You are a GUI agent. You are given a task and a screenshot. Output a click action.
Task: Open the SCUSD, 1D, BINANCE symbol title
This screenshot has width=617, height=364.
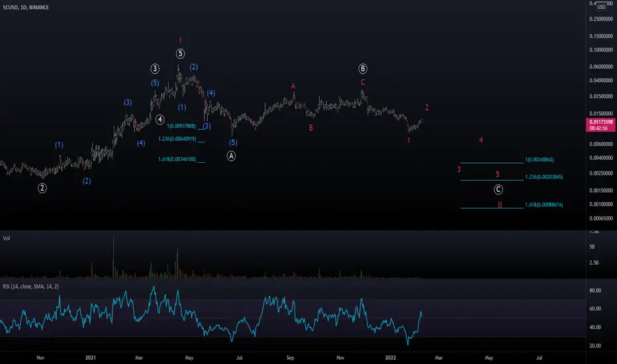(x=26, y=7)
